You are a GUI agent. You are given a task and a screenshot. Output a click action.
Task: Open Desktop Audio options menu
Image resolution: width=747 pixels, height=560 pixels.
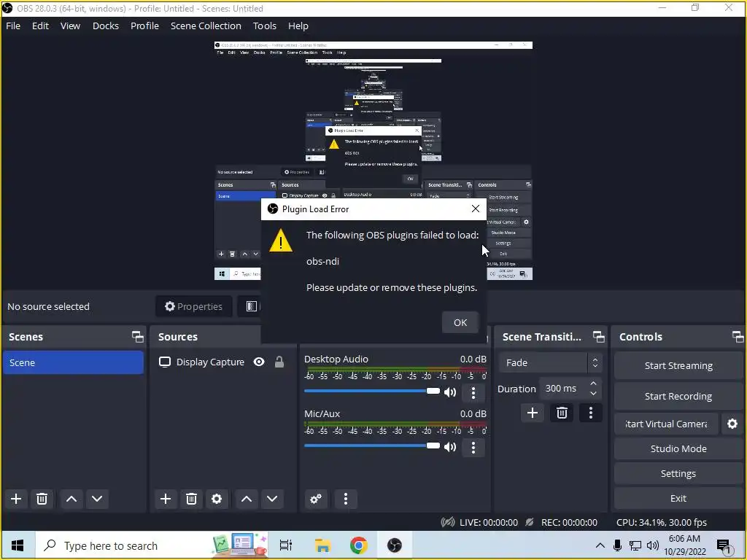473,392
